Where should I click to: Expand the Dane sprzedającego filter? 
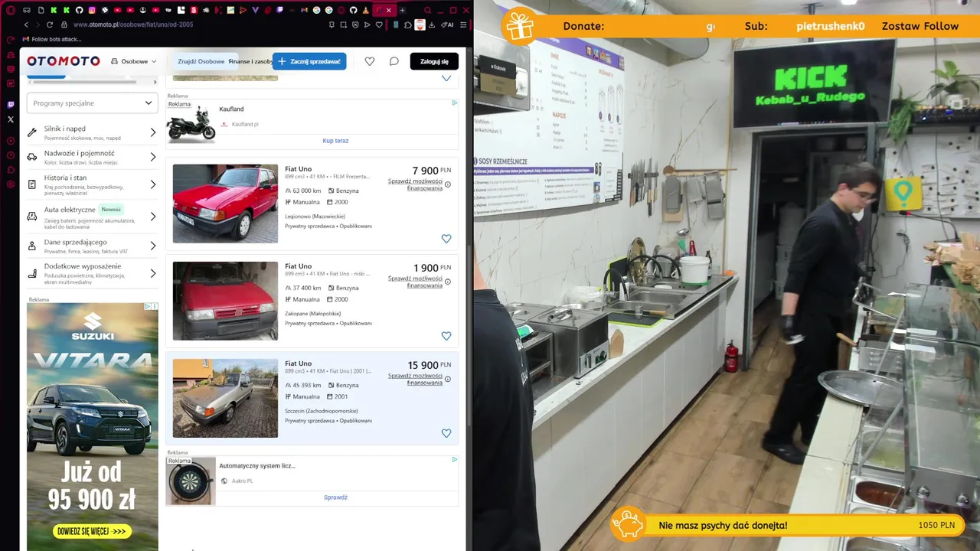(x=93, y=246)
